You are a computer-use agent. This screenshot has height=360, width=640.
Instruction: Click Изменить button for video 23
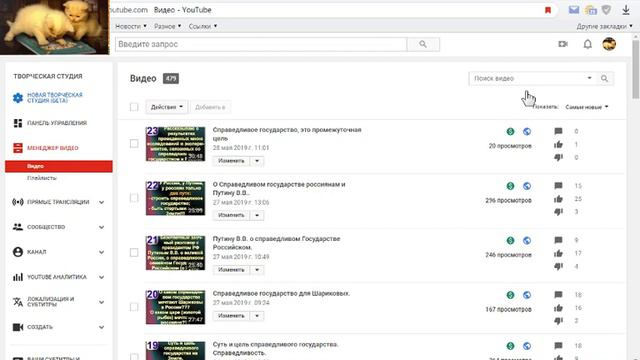click(231, 161)
